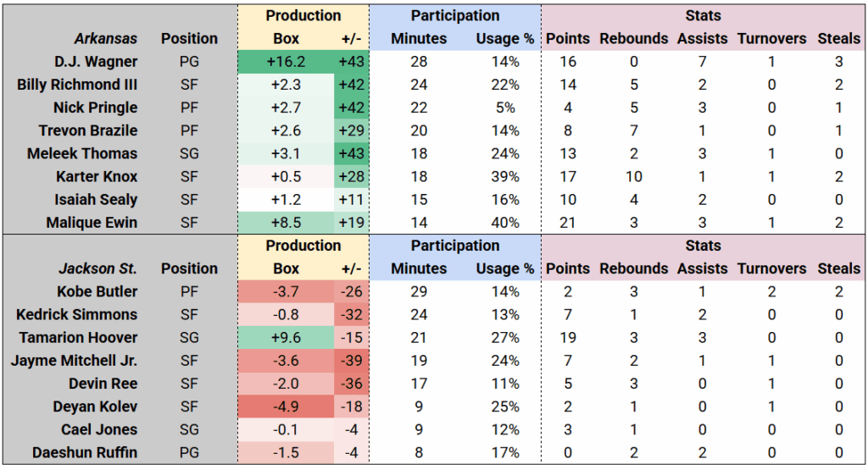Screen dimensions: 868x470
Task: Click the Steals column header in Arkansas table
Action: [838, 39]
